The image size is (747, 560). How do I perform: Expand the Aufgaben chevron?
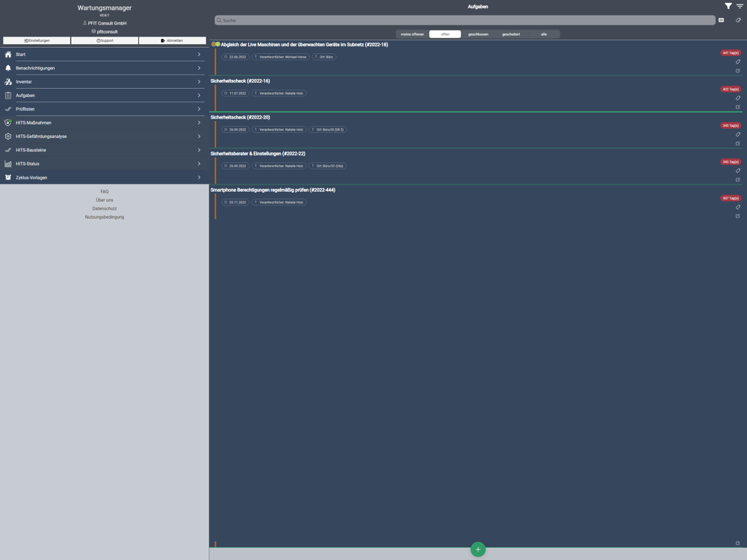199,96
